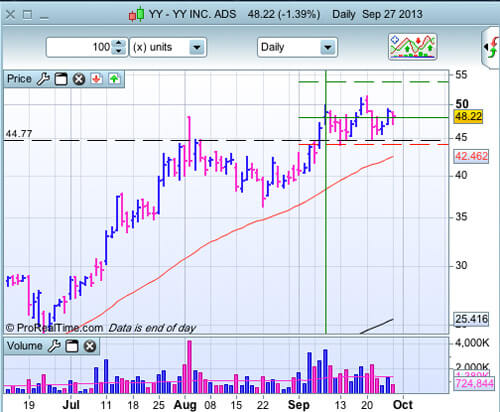Image resolution: width=500 pixels, height=412 pixels.
Task: Click the Oct label on date axis
Action: point(403,405)
